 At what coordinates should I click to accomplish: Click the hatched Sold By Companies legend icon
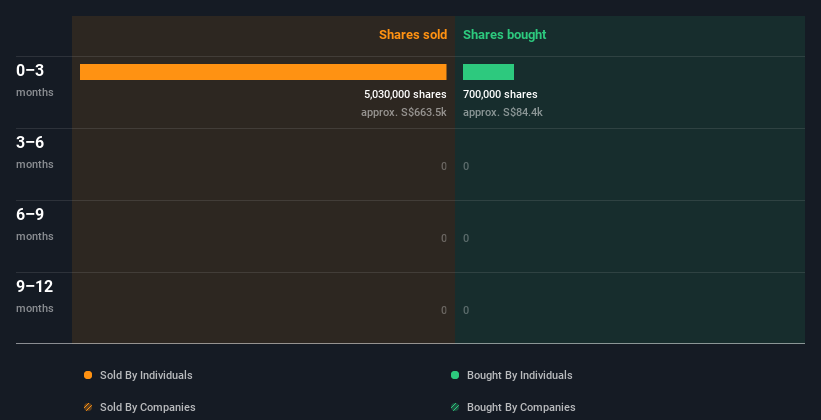point(88,407)
